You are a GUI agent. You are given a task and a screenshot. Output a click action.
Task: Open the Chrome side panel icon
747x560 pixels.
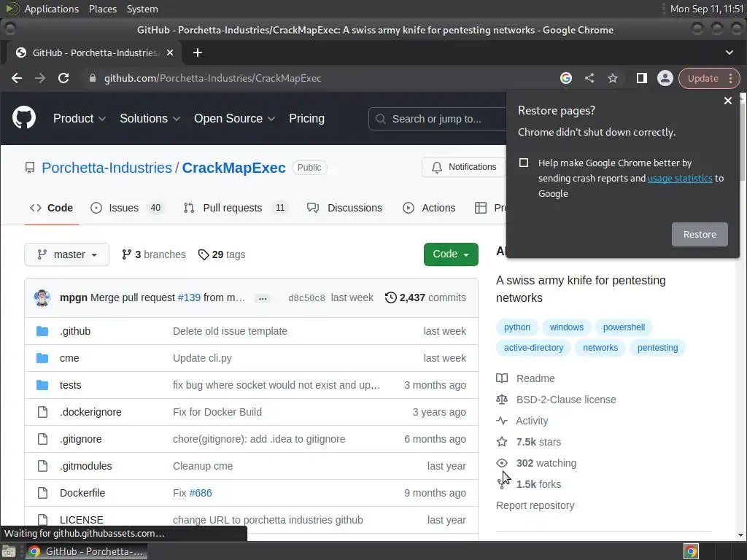click(x=642, y=78)
